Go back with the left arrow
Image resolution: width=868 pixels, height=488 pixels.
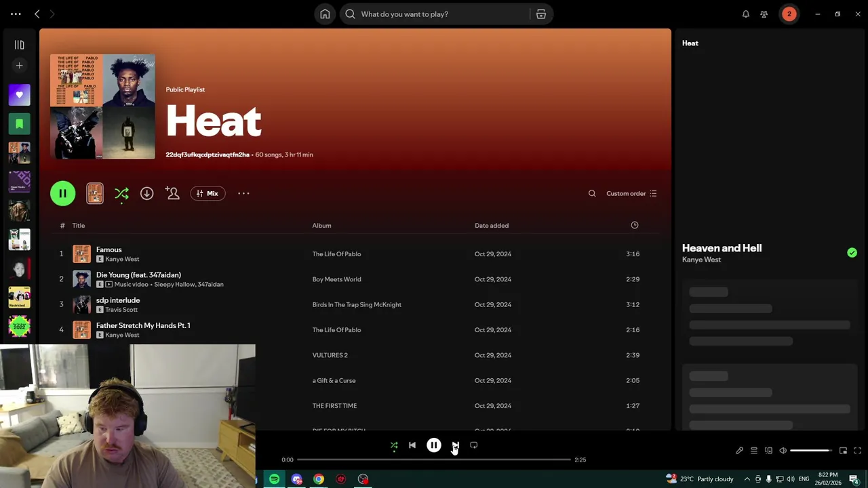coord(37,14)
